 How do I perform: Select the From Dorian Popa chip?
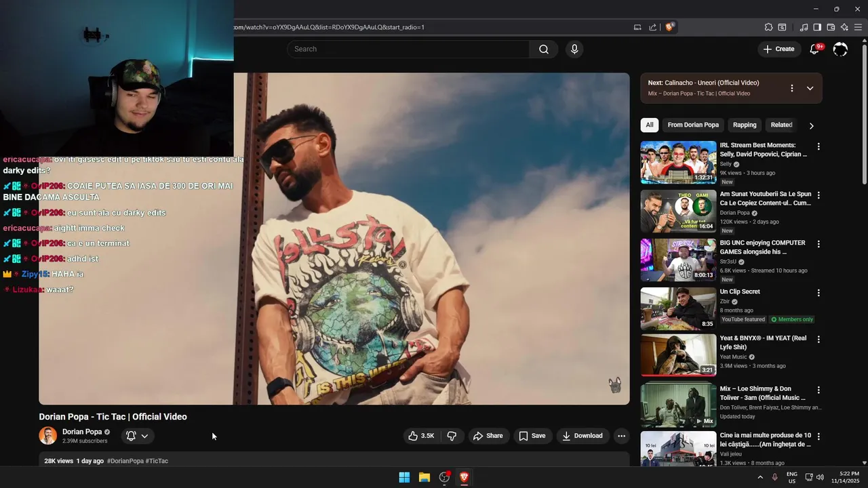[x=693, y=125]
